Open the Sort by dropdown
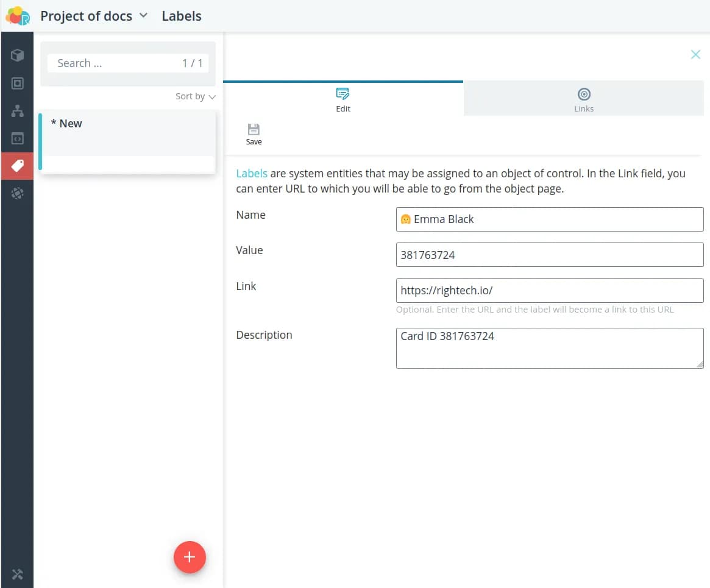710x588 pixels. [196, 96]
